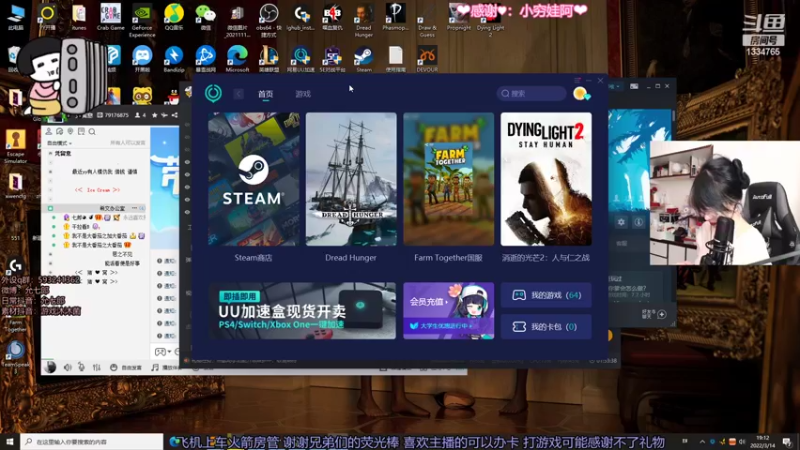Open the 此电脑 desktop icon
This screenshot has width=800, height=450.
click(x=16, y=17)
